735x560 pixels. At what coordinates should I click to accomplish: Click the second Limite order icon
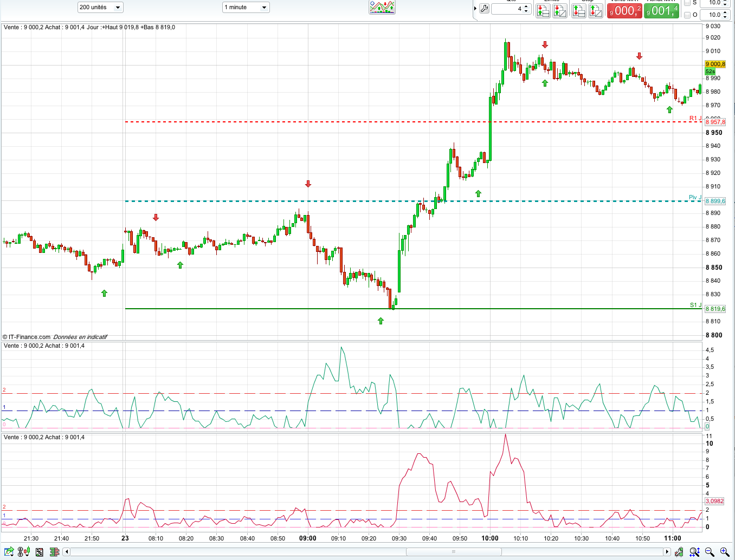[x=560, y=10]
